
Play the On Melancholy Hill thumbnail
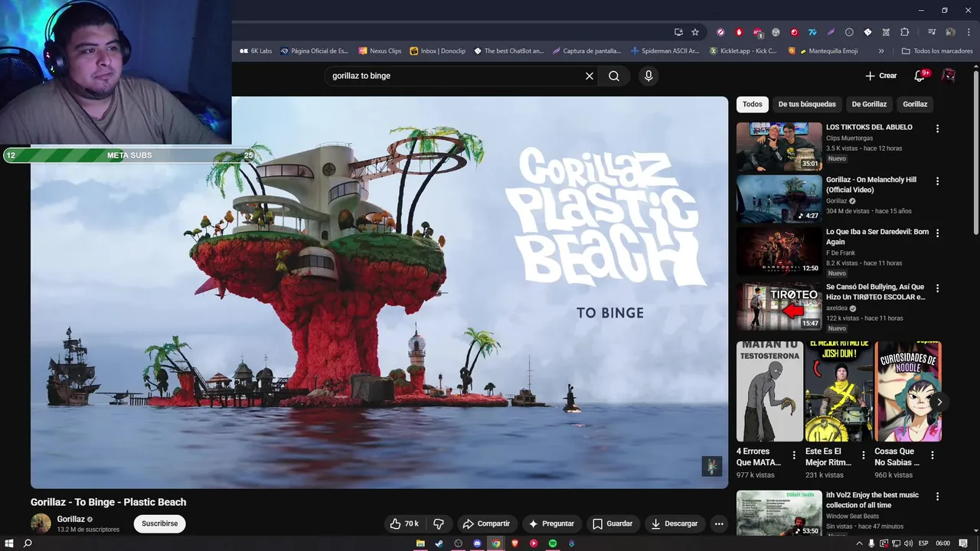click(x=779, y=199)
